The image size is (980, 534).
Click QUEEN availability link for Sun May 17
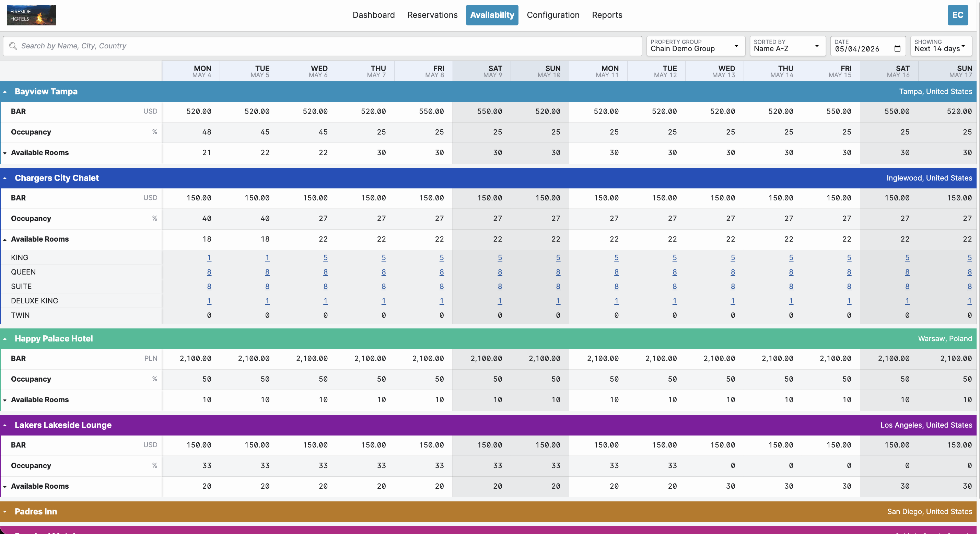coord(969,272)
